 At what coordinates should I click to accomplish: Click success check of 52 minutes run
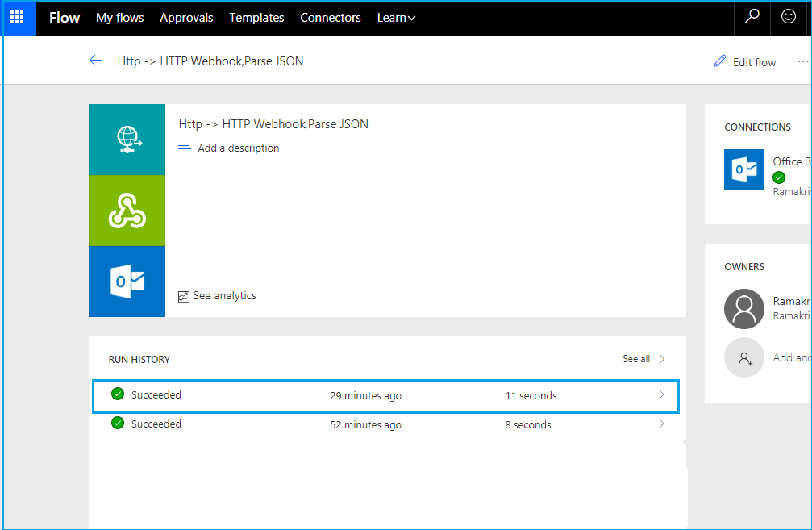[x=118, y=424]
